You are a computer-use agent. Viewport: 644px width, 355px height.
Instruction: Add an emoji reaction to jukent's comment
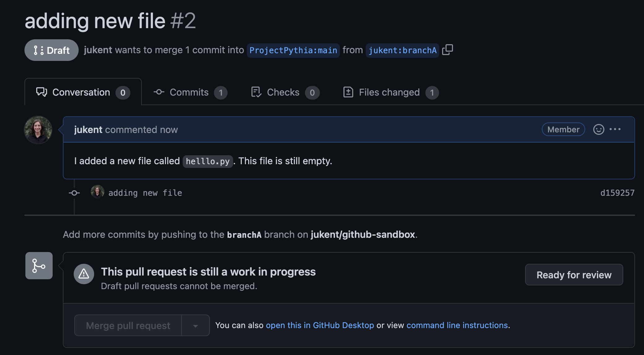tap(598, 129)
